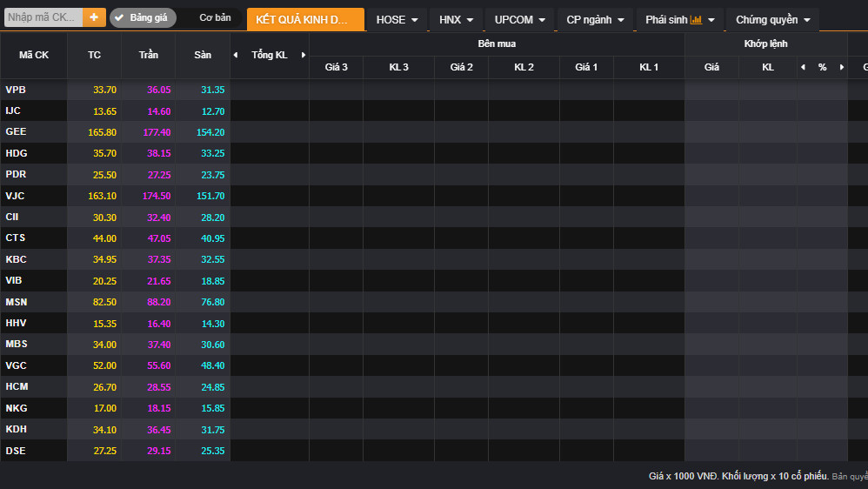Click left arrow beside Tổng KL header
The width and height of the screenshot is (868, 489).
point(235,55)
